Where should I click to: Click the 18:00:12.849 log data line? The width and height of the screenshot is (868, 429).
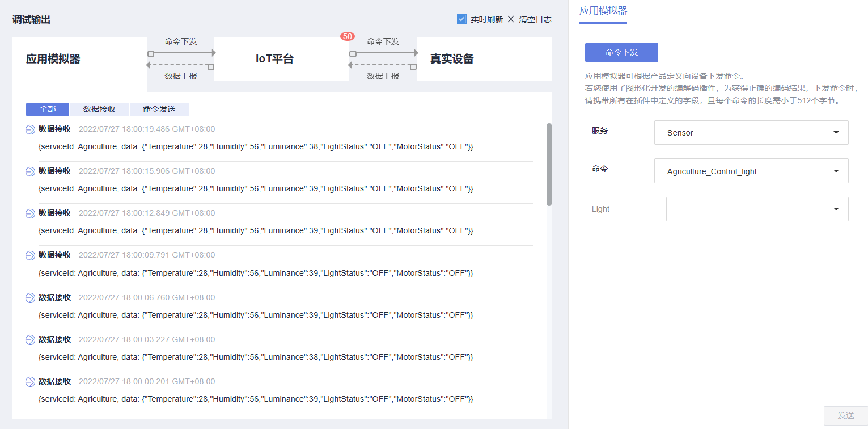[256, 230]
